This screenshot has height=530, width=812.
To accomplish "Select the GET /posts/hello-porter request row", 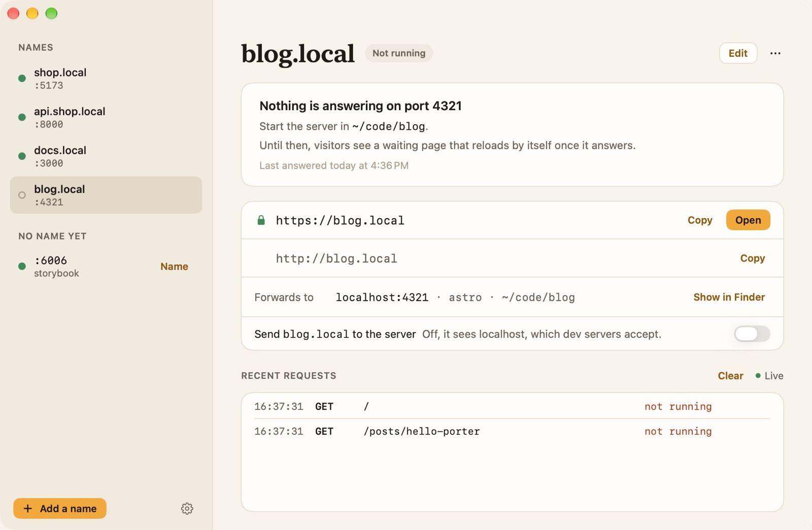I will click(x=513, y=431).
